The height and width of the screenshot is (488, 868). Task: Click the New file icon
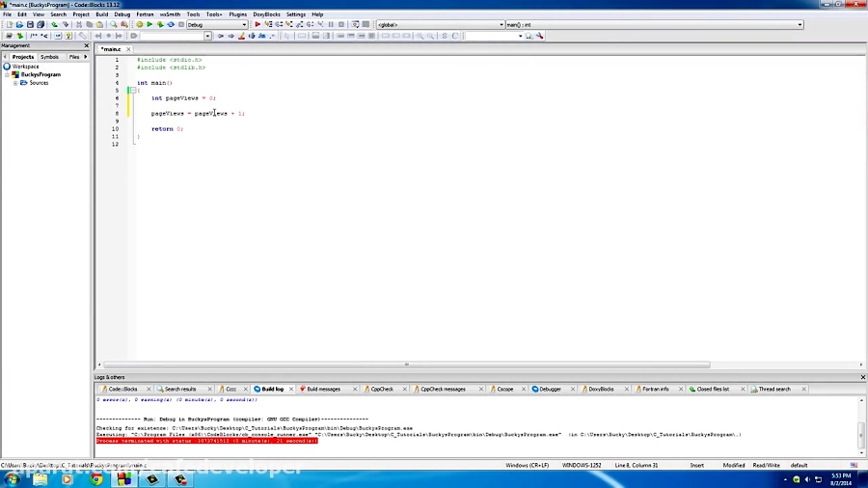[9, 24]
